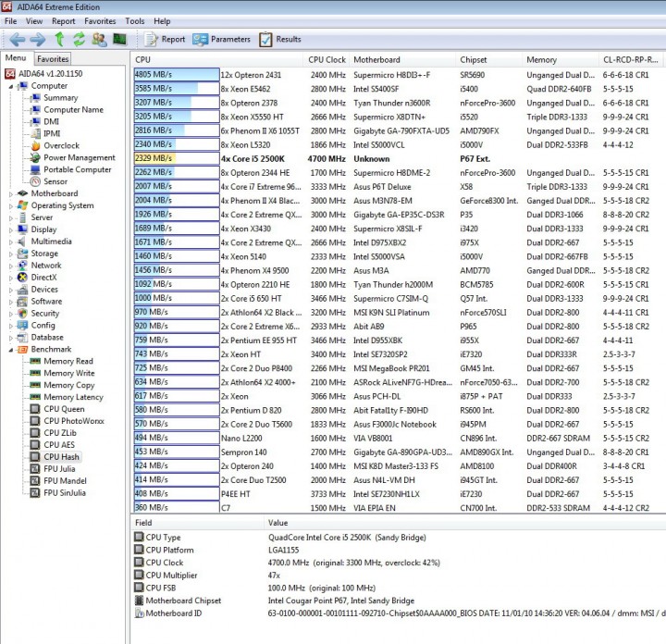Image resolution: width=666 pixels, height=644 pixels.
Task: Click the 4805 MB/s result bar
Action: pos(177,75)
